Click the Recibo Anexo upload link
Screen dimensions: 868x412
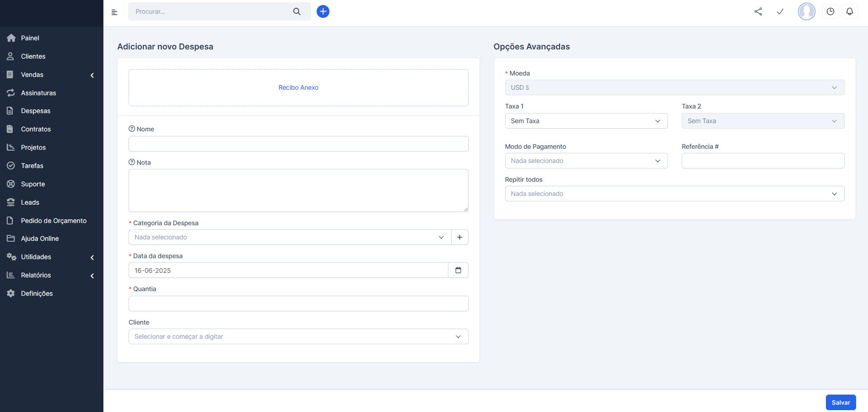click(x=298, y=87)
